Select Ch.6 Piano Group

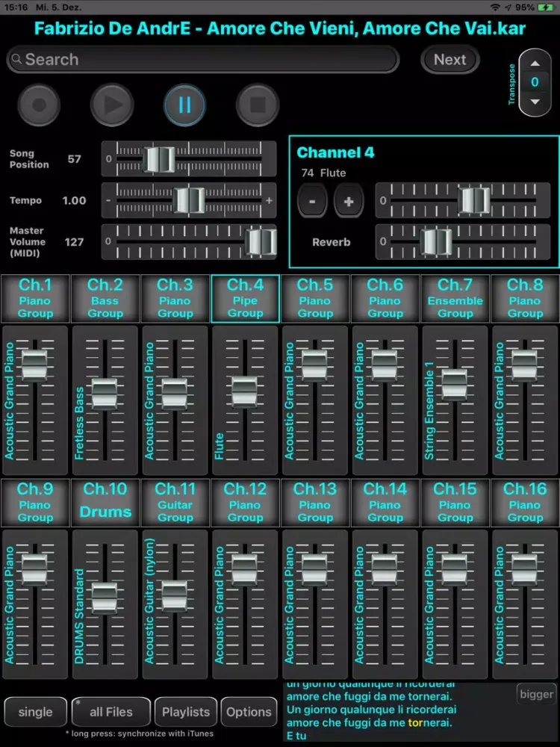(x=385, y=299)
